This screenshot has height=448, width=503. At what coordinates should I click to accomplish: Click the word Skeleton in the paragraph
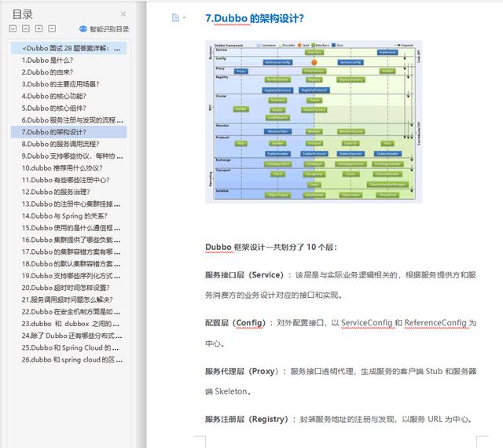click(x=231, y=391)
